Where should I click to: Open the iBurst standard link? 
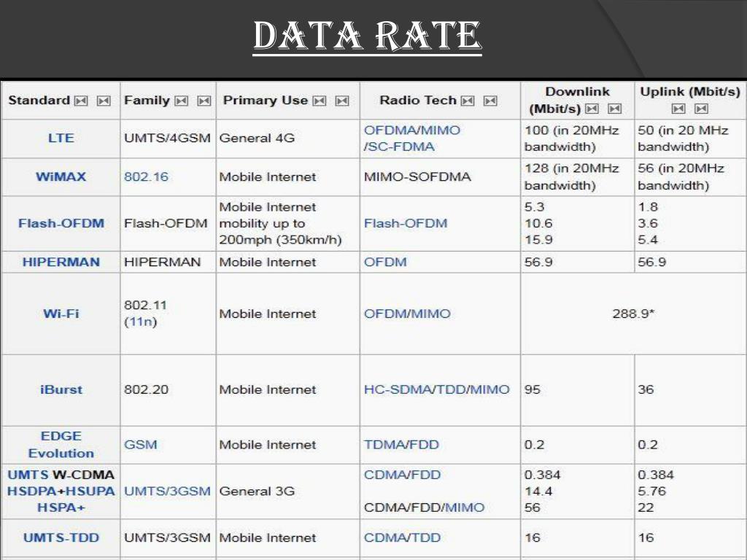61,389
